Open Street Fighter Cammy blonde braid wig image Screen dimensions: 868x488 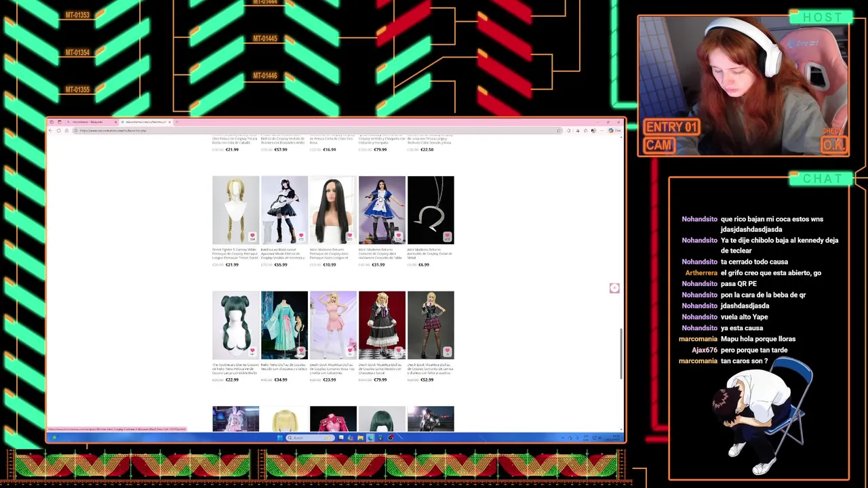(x=235, y=210)
